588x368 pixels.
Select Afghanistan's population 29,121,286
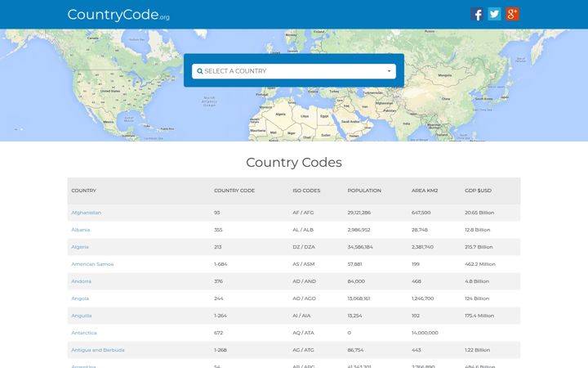pos(359,213)
